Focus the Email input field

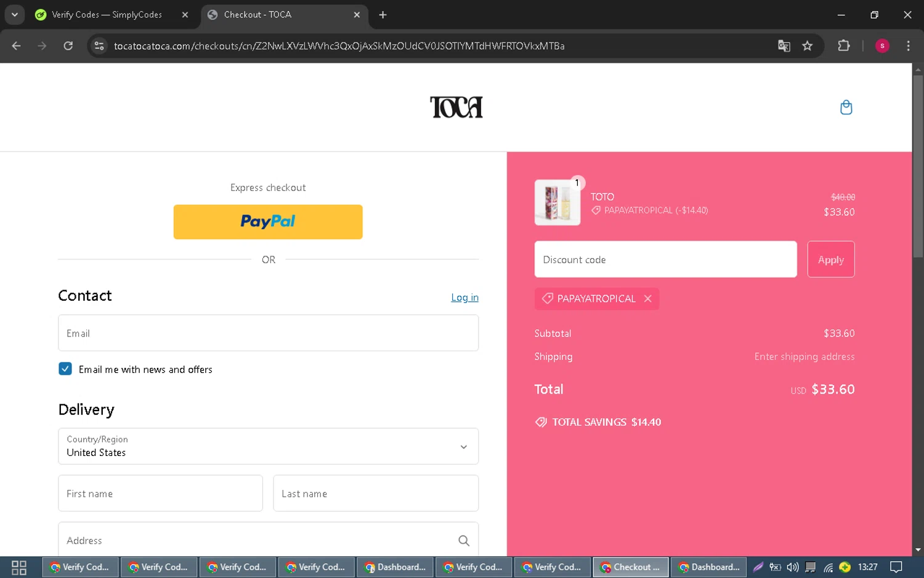pos(268,333)
